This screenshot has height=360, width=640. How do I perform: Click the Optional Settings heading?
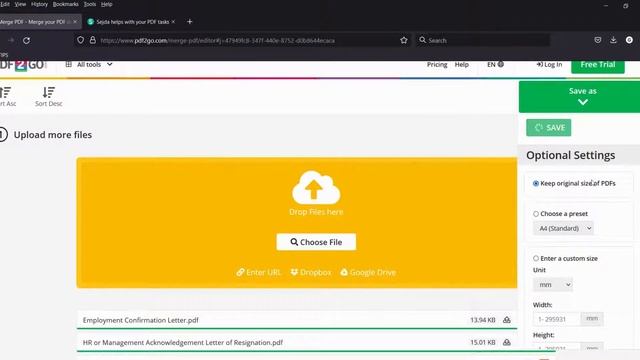click(570, 155)
